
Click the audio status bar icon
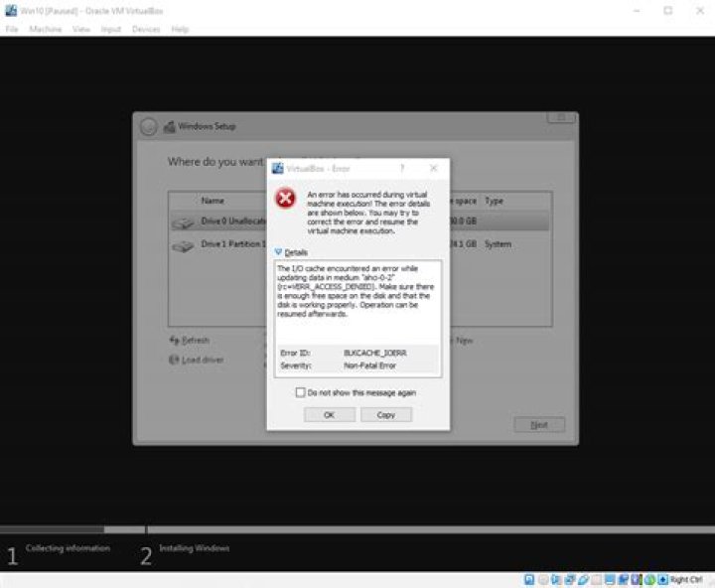[x=556, y=580]
